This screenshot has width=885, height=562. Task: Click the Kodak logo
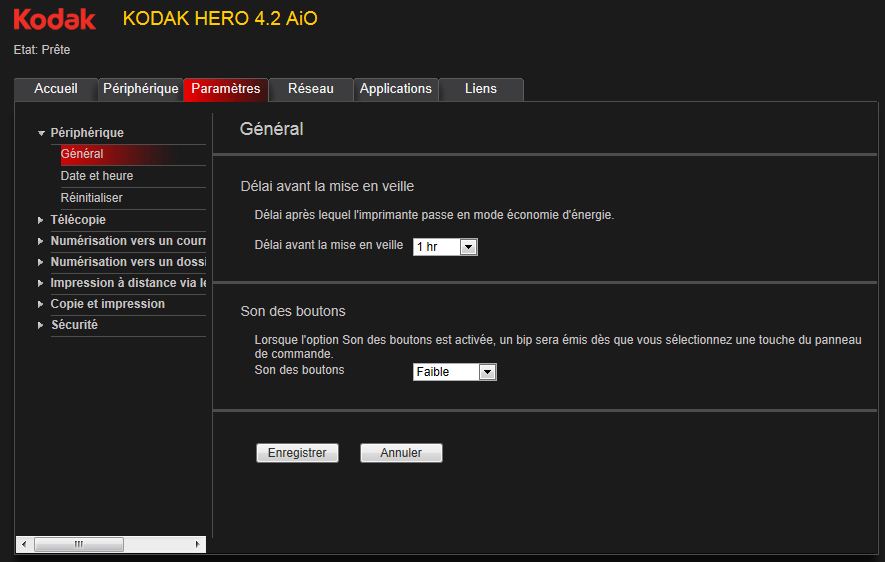coord(55,19)
